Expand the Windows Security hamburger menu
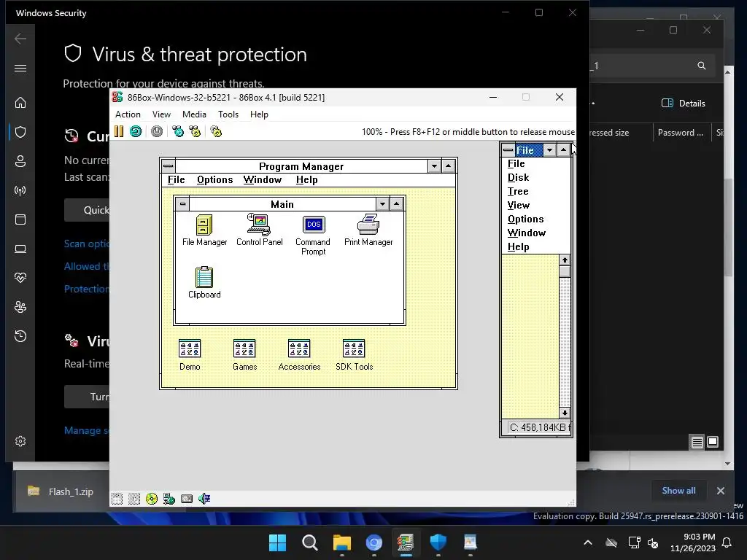 (x=20, y=68)
